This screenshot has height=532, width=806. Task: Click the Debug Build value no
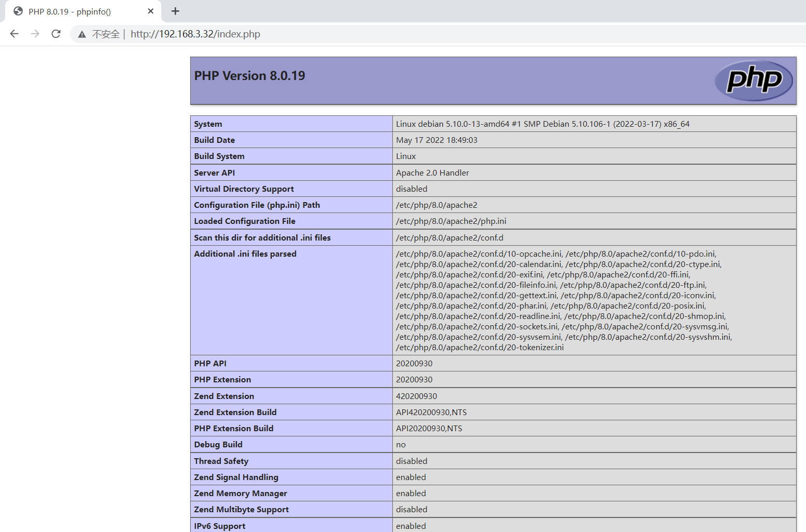coord(401,445)
